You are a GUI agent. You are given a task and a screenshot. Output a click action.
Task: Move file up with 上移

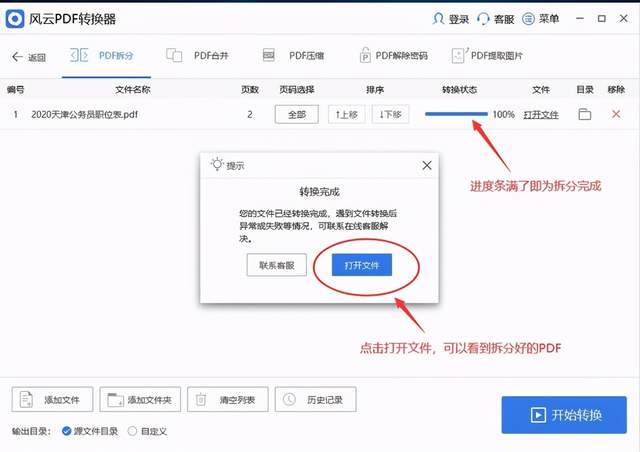(x=347, y=114)
